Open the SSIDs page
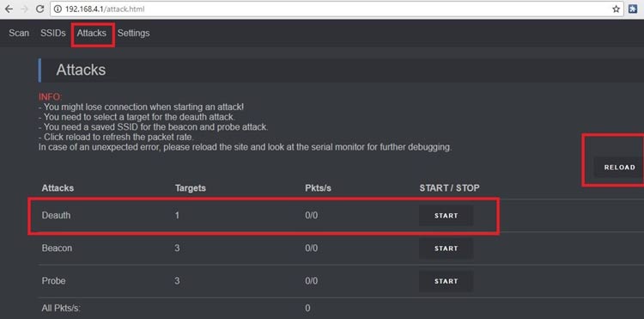644x319 pixels. click(x=53, y=33)
